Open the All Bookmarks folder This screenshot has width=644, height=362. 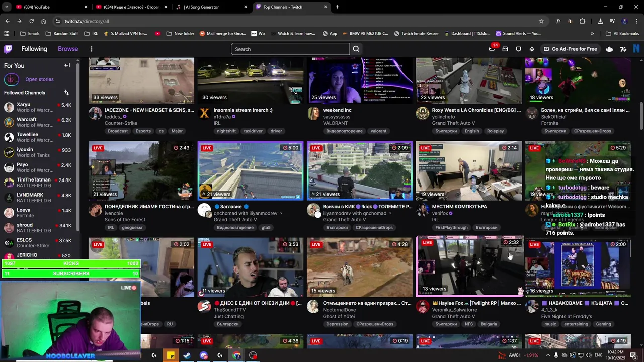click(x=622, y=34)
